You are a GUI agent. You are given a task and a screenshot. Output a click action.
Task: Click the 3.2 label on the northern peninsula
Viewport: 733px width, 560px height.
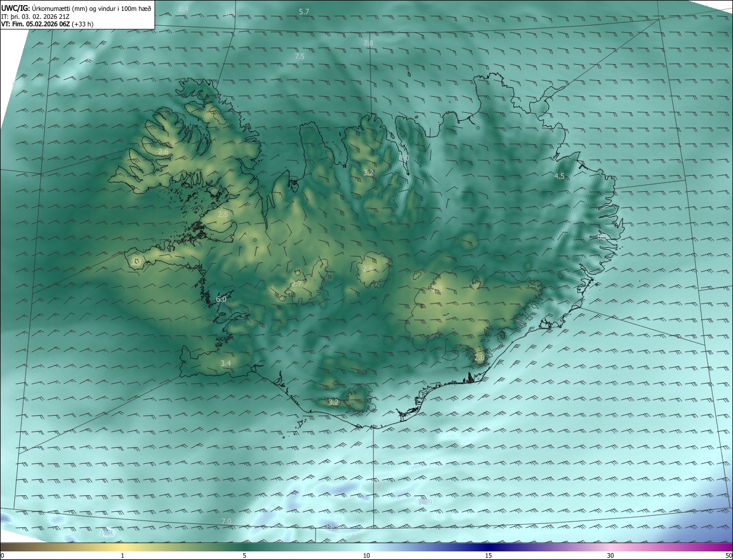tap(368, 172)
